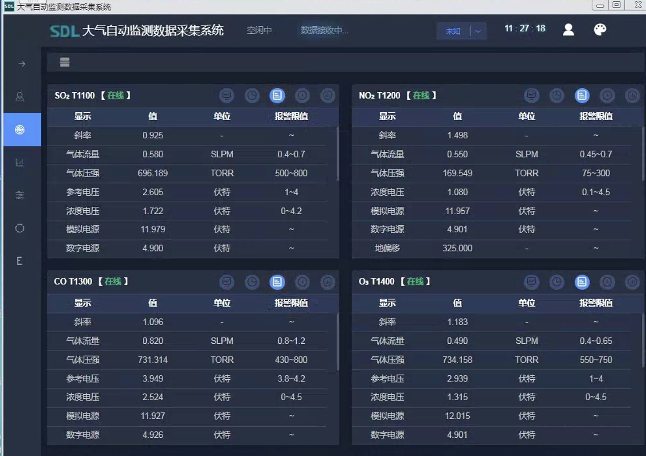Click the hamburger menu icon below header
Viewport: 646px width, 456px height.
point(65,62)
